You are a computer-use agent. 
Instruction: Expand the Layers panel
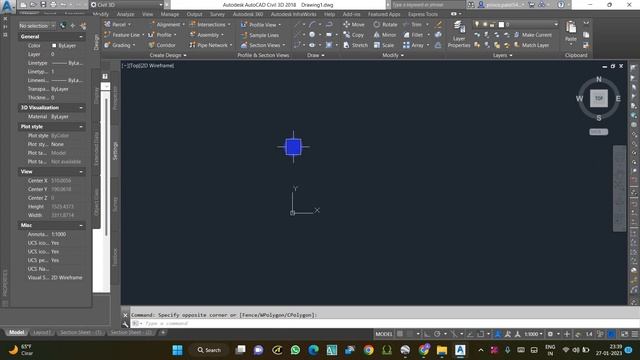502,55
